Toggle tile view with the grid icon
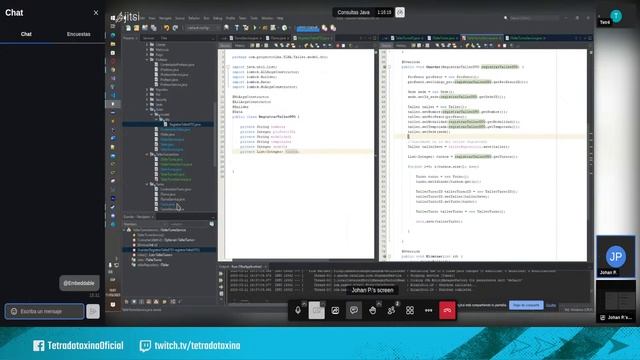The image size is (640, 360). click(410, 311)
